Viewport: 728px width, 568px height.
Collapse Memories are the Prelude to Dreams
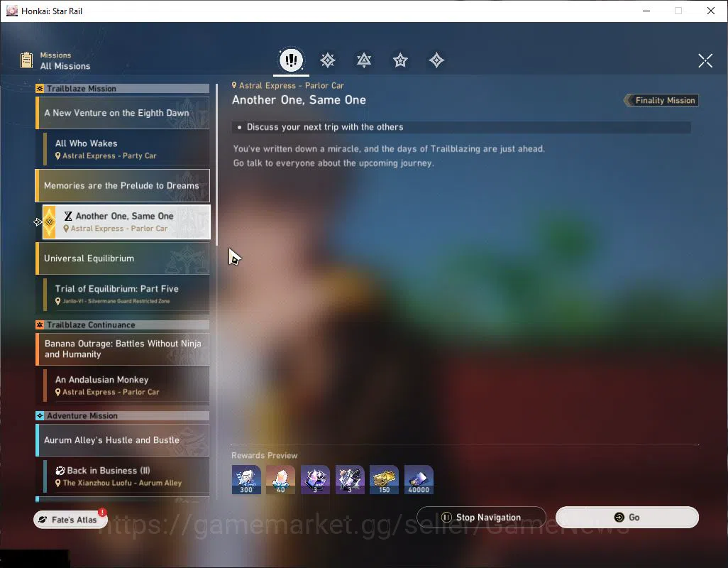[123, 186]
